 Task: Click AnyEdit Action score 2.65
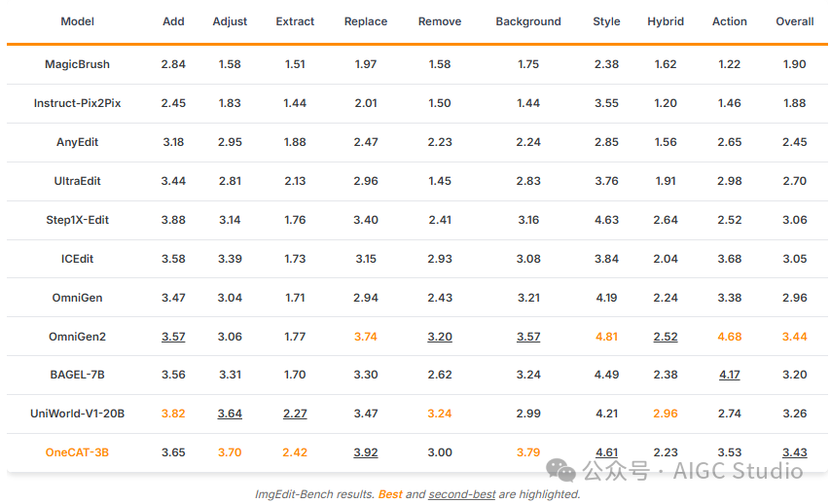pyautogui.click(x=730, y=142)
